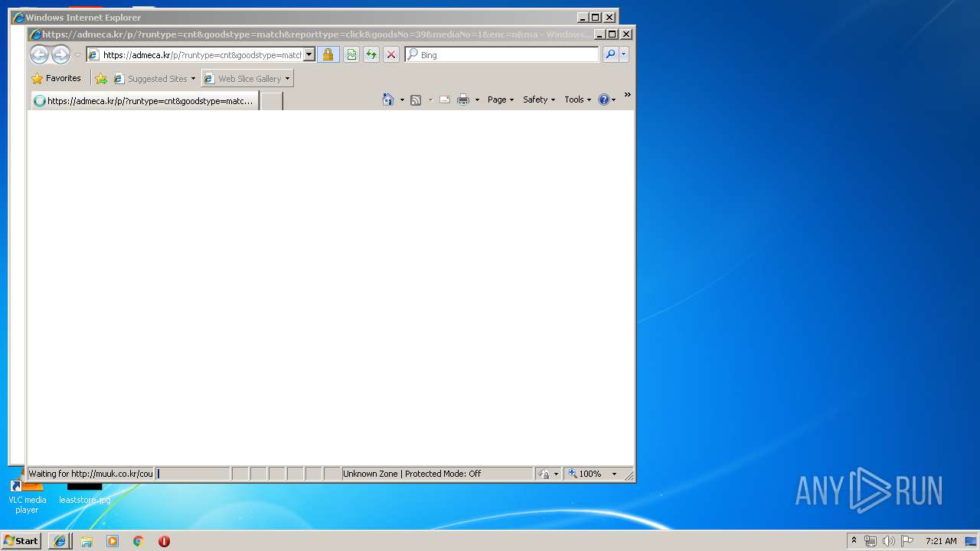
Task: Open the Tools menu
Action: [x=577, y=99]
